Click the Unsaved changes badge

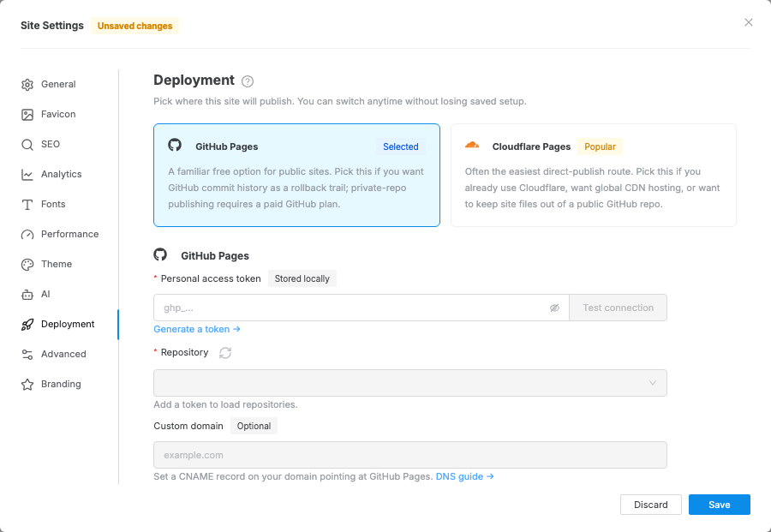click(134, 26)
